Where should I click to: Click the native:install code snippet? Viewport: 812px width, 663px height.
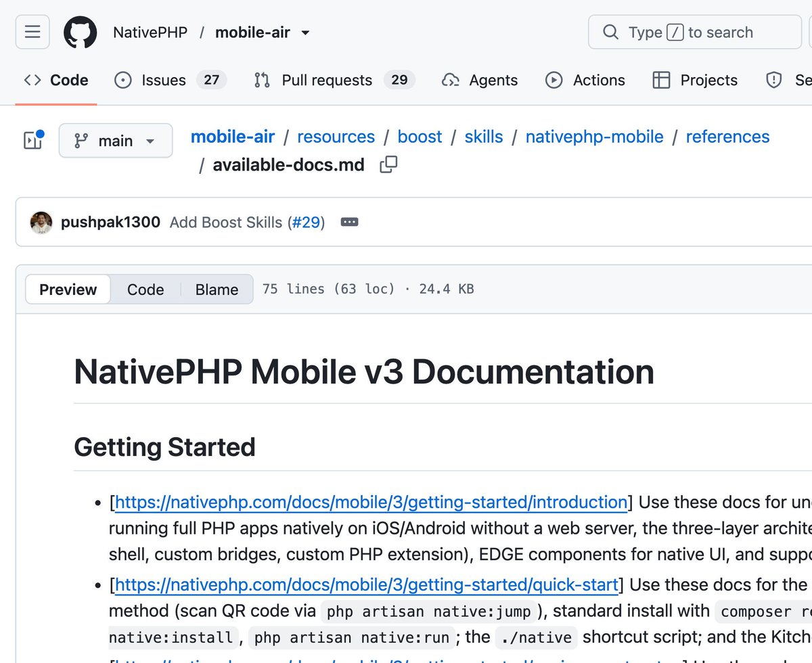click(175, 638)
